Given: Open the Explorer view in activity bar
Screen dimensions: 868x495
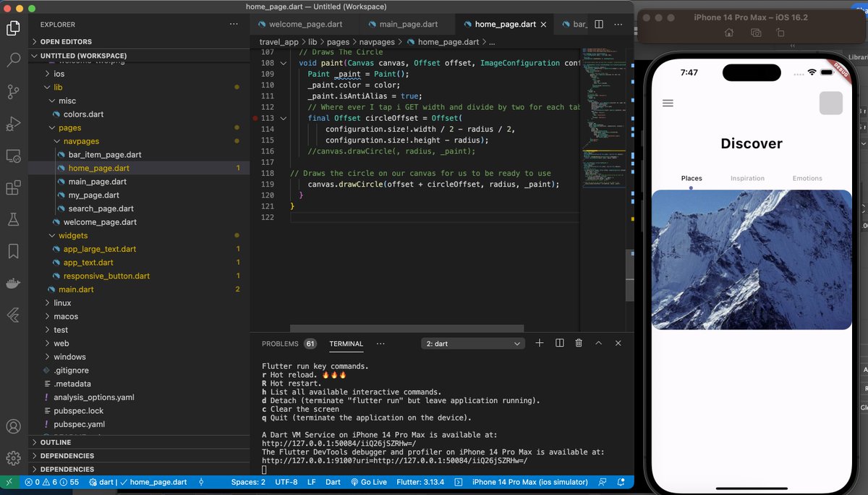Looking at the screenshot, I should point(13,28).
